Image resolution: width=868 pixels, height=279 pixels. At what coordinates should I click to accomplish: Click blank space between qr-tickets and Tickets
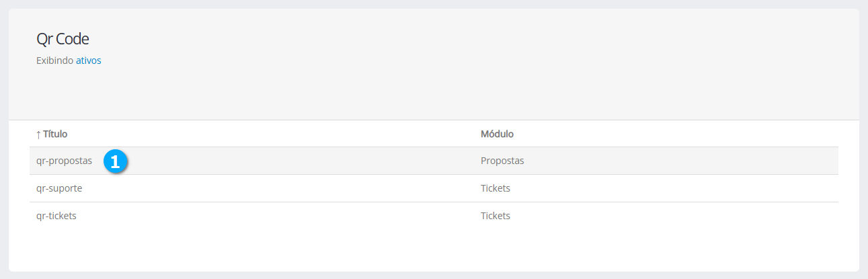(x=282, y=216)
